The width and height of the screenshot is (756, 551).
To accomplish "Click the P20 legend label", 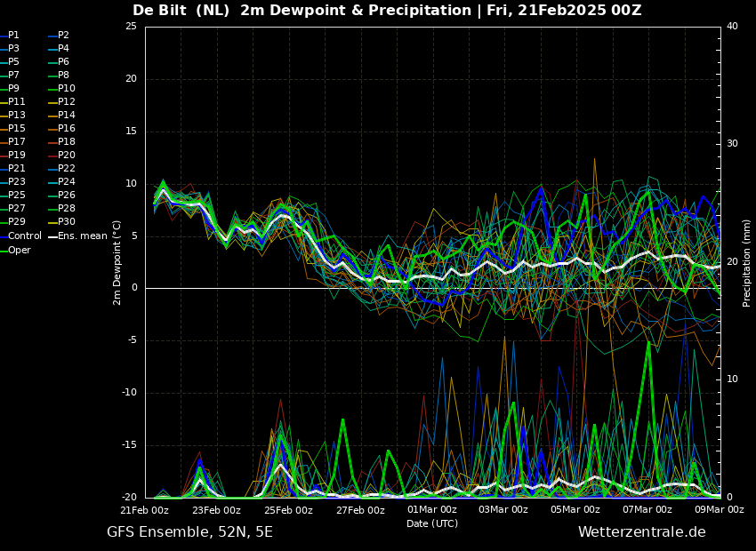I will (62, 156).
